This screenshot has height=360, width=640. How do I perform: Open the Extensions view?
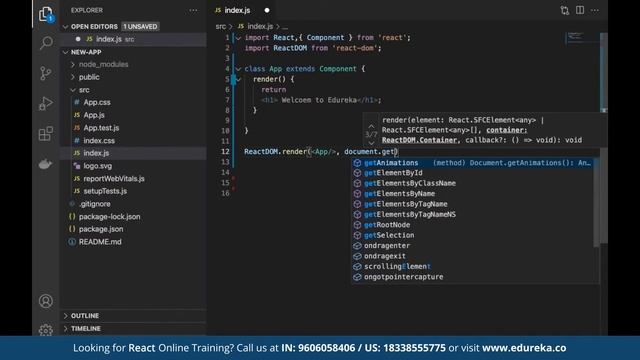(46, 133)
